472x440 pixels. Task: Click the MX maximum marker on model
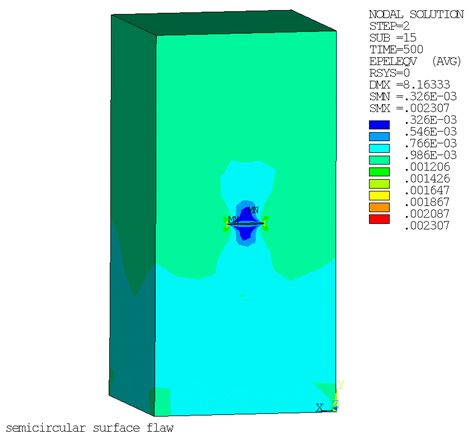pos(234,220)
